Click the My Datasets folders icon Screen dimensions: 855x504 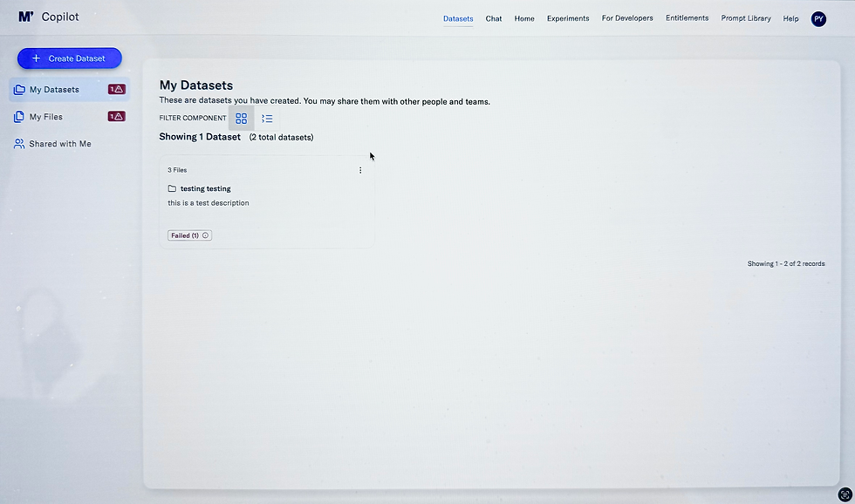point(19,89)
